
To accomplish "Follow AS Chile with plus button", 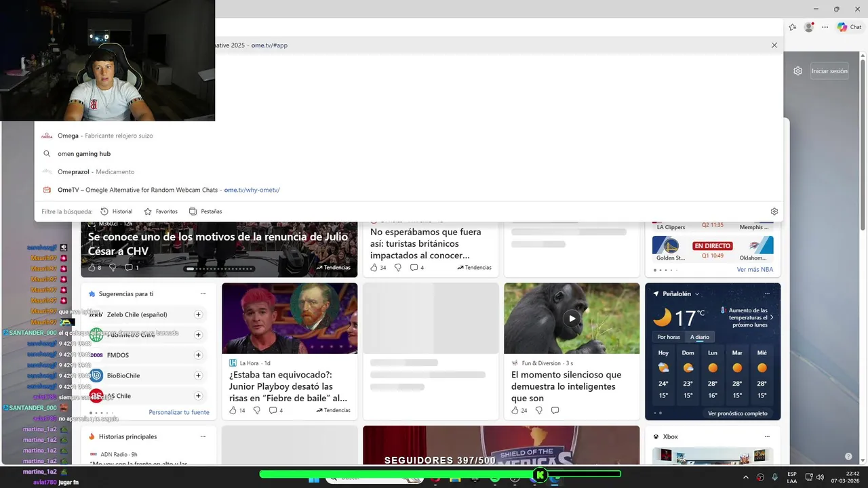I will (x=199, y=396).
